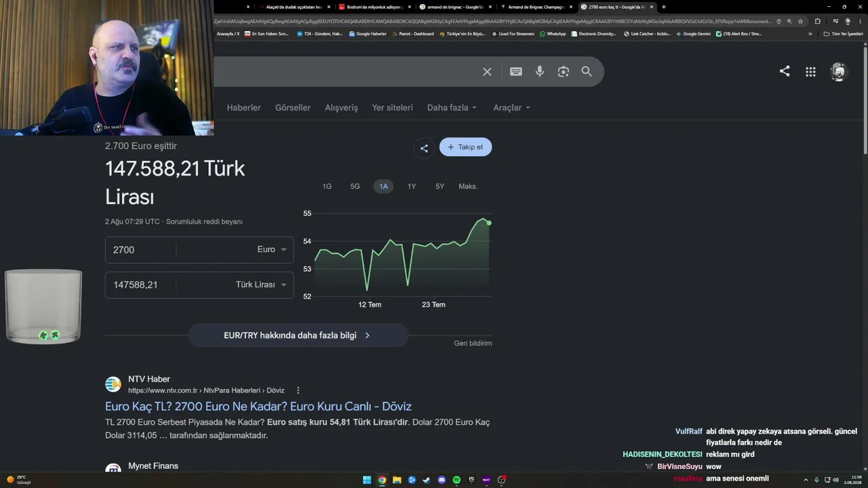Open the taskbar weather widget

19,480
